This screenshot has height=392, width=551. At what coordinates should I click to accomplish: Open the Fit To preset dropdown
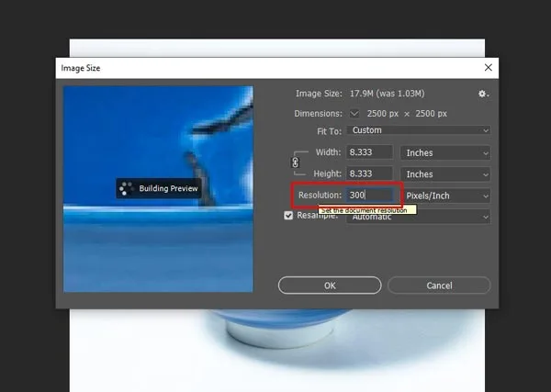[419, 130]
